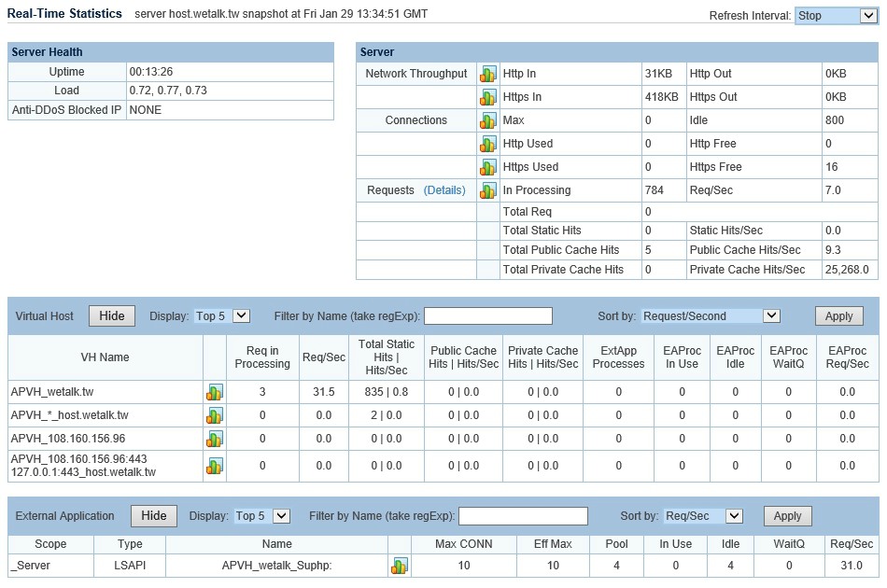This screenshot has height=588, width=887.
Task: Hide the Virtual Host section
Action: coord(112,316)
